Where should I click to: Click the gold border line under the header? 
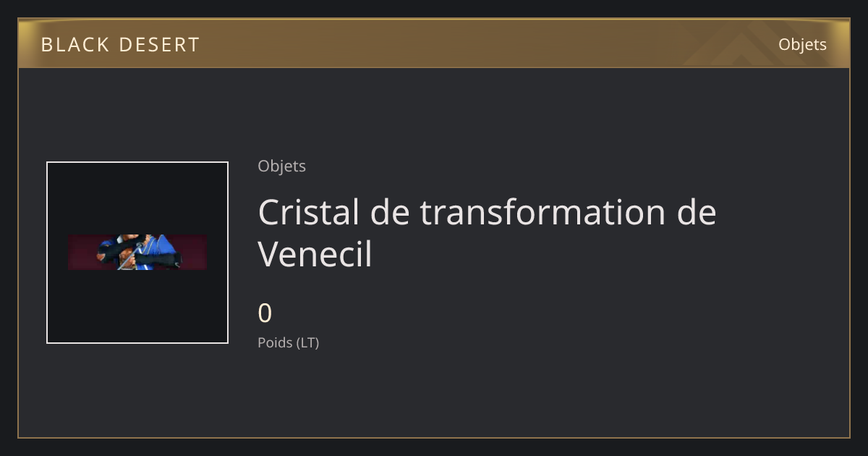click(434, 68)
